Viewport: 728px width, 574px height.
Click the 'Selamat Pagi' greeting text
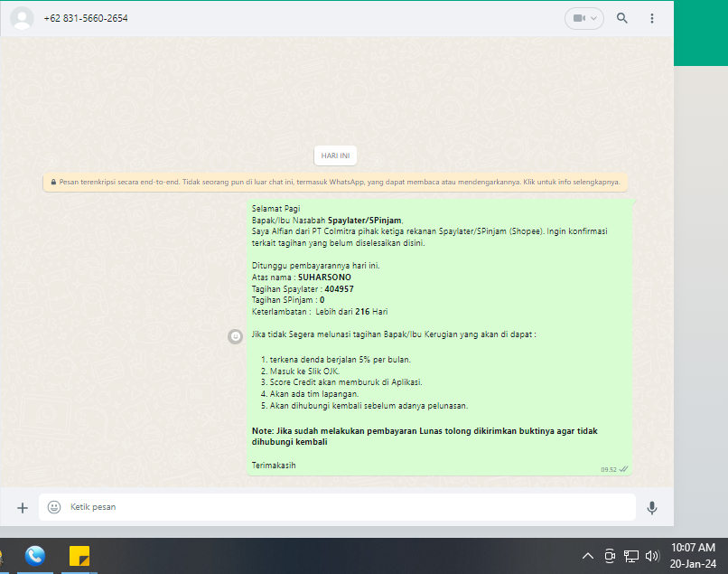pos(275,209)
